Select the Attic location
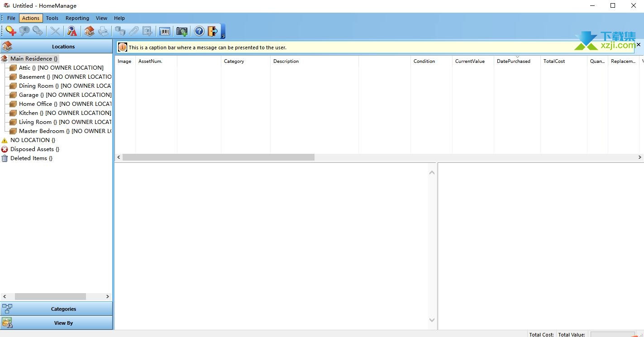This screenshot has height=337, width=644. pyautogui.click(x=61, y=67)
